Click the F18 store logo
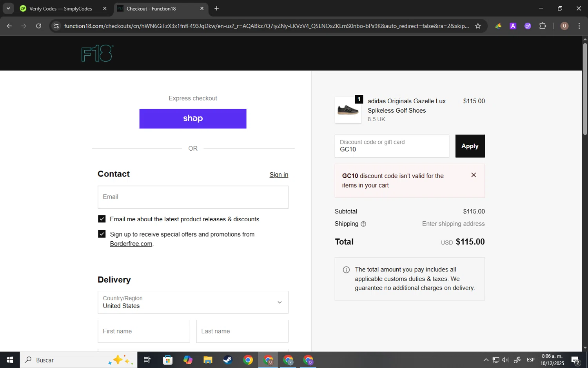 point(97,53)
